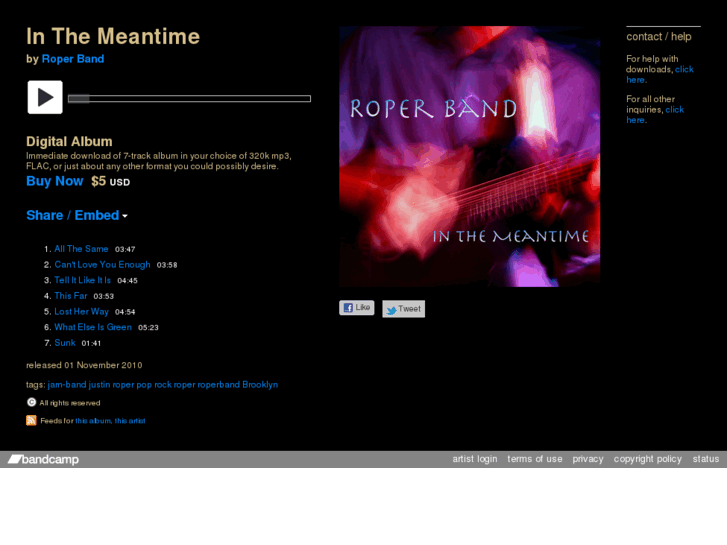Play track Tell It Like It Is
The height and width of the screenshot is (545, 727).
point(83,280)
